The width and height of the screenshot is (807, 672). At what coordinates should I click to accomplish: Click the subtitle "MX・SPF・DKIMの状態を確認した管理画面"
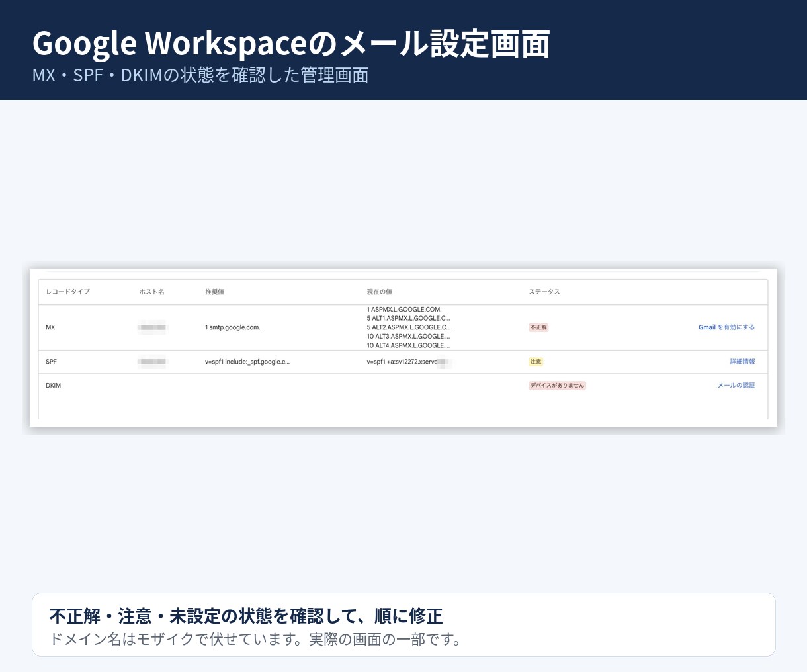click(200, 75)
